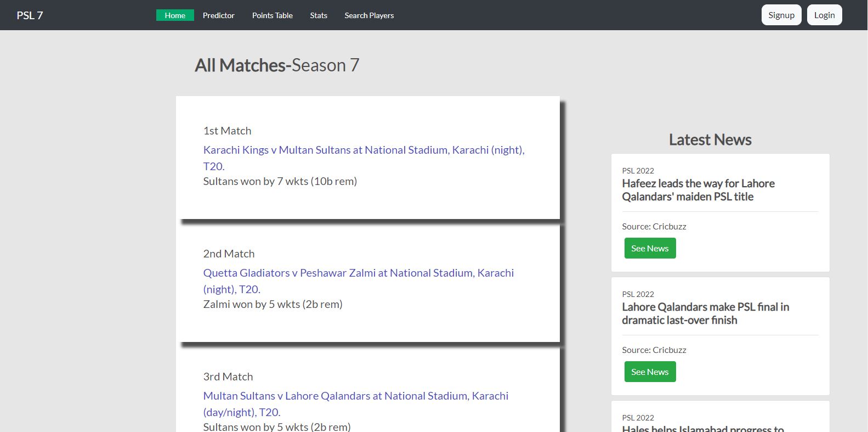Viewport: 868px width, 432px height.
Task: Click headline 'Hafeez leads the way for Lahore Qalandars'
Action: [699, 190]
